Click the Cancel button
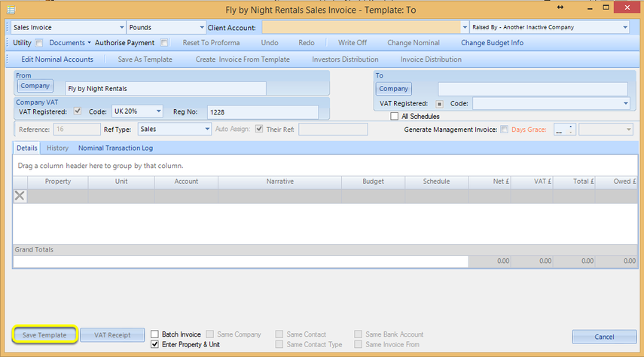This screenshot has width=644, height=357. click(604, 337)
